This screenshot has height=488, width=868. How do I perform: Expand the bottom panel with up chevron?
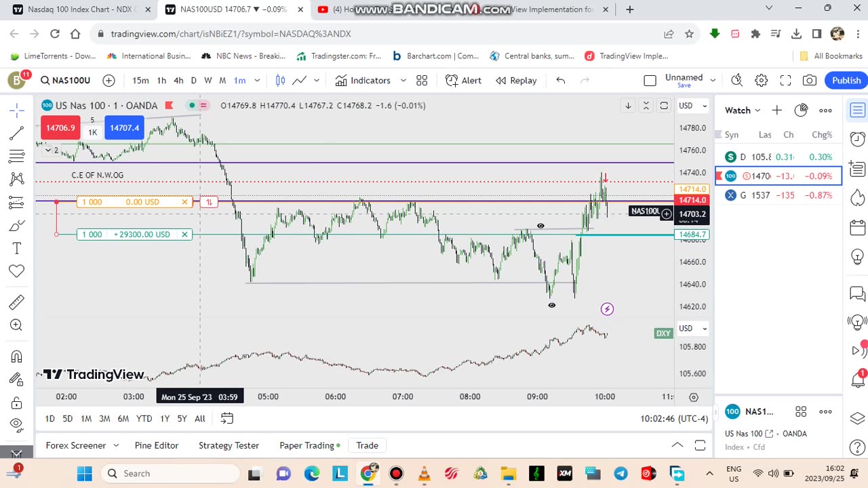coord(677,445)
